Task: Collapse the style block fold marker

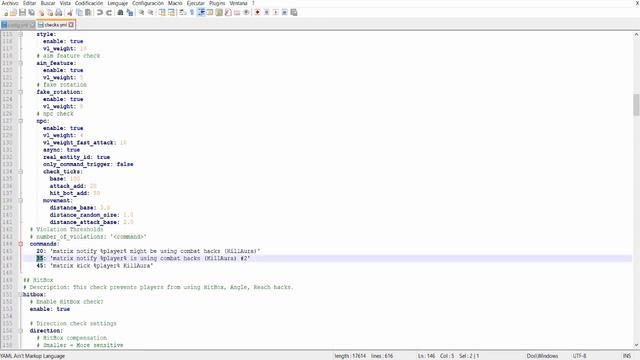Action: [20, 34]
